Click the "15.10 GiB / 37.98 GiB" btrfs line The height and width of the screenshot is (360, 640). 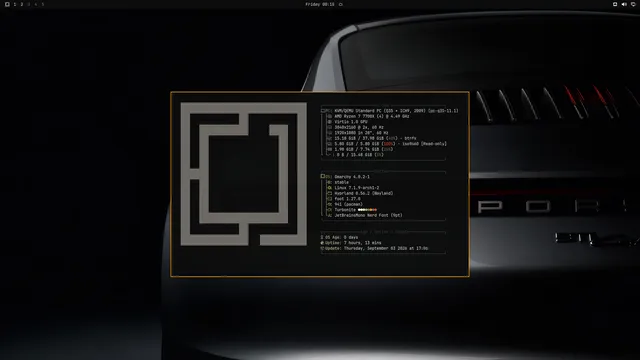pyautogui.click(x=375, y=138)
